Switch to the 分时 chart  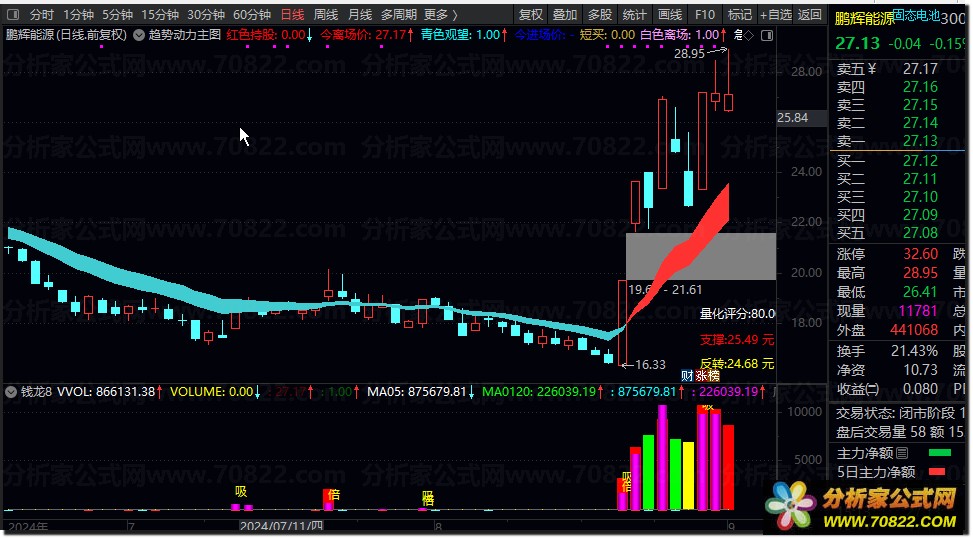(x=42, y=14)
